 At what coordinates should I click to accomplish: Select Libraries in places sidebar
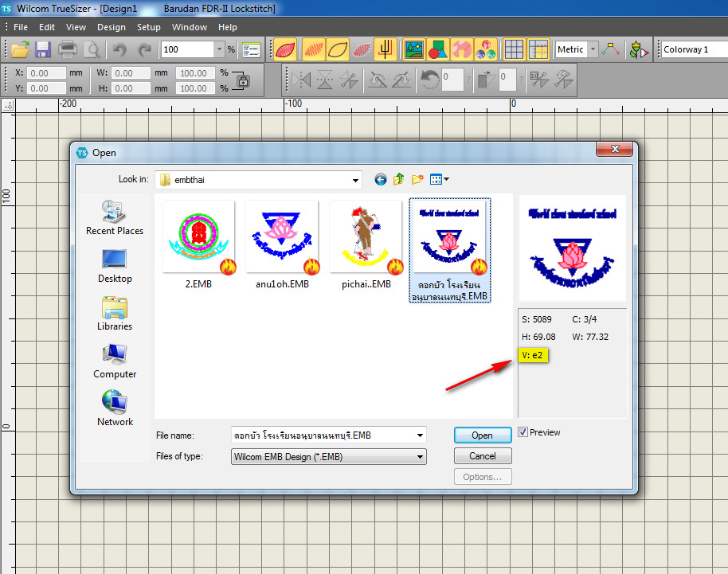click(115, 314)
